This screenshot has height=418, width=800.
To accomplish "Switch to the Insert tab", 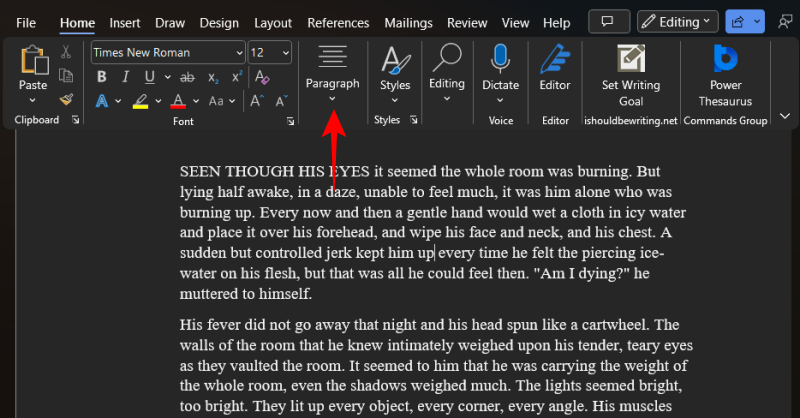I will tap(125, 22).
